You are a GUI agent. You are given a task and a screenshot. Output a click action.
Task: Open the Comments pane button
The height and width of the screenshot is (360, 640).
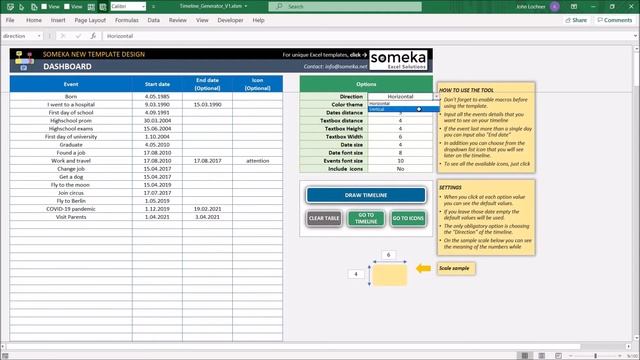tap(615, 20)
